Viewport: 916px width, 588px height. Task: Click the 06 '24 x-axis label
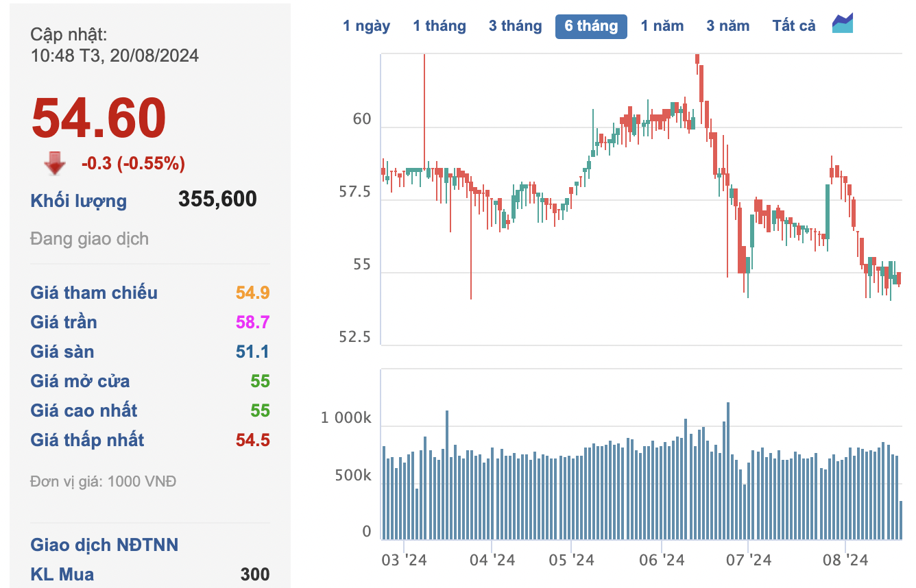point(662,560)
